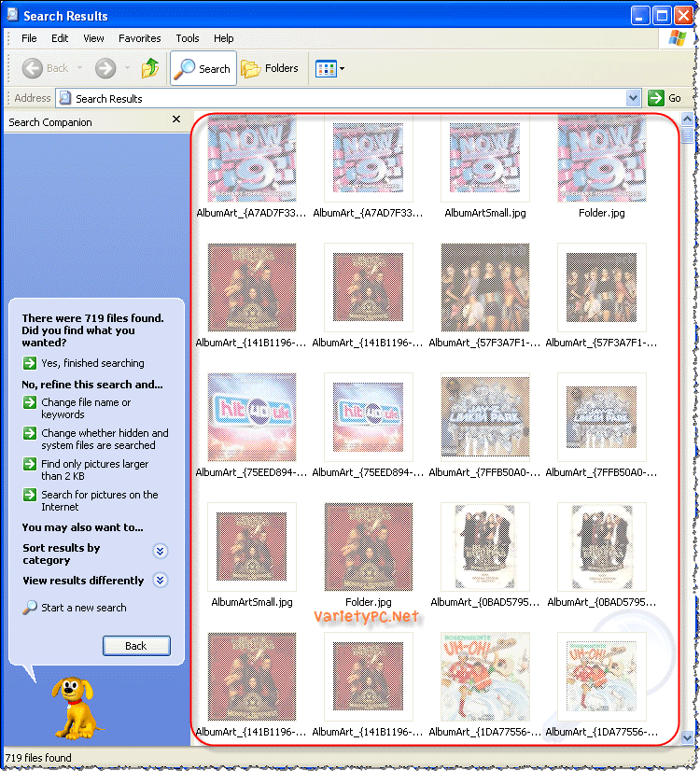Open the Favorites menu
The image size is (700, 771).
(x=140, y=38)
